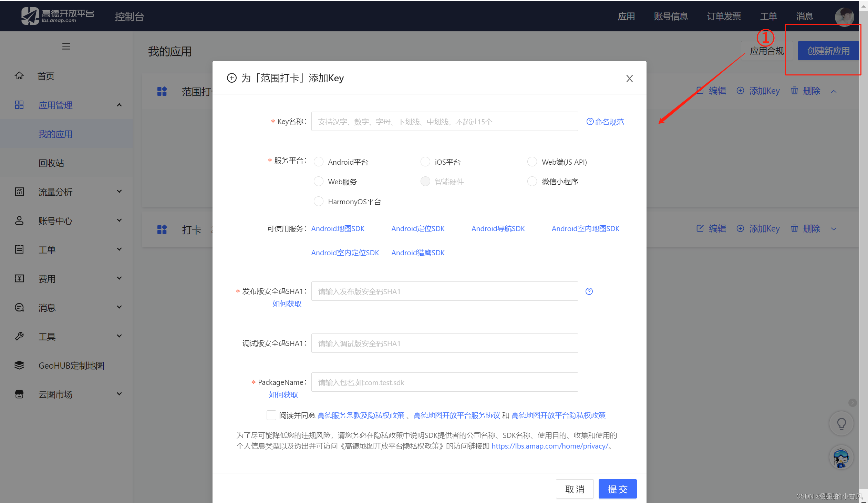Click the hamburger menu icon in sidebar
Image resolution: width=868 pixels, height=503 pixels.
tap(66, 46)
